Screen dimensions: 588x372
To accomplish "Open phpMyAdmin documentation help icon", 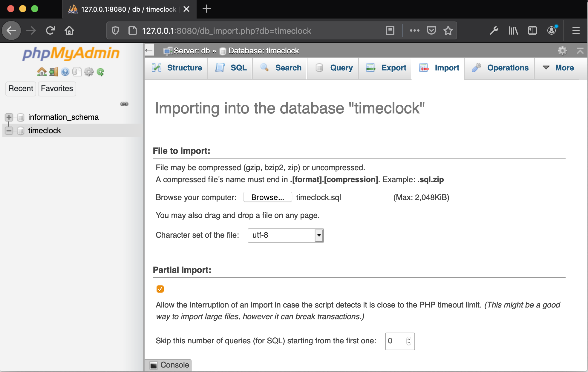I will (65, 72).
